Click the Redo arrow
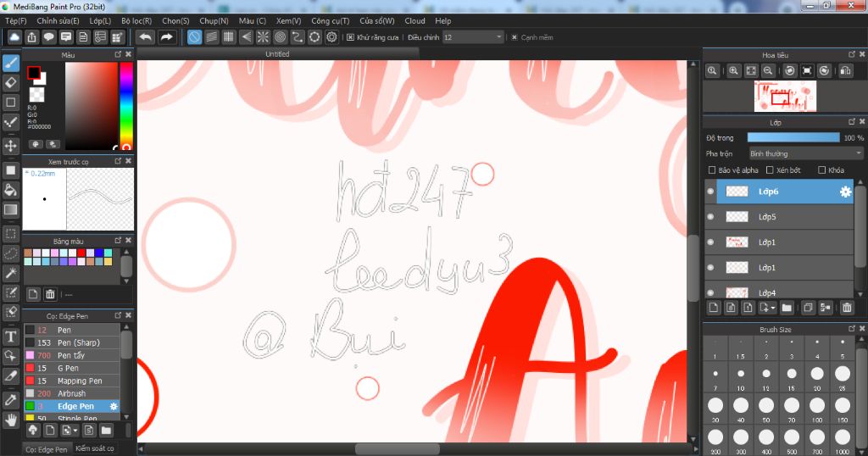The image size is (868, 456). (166, 37)
